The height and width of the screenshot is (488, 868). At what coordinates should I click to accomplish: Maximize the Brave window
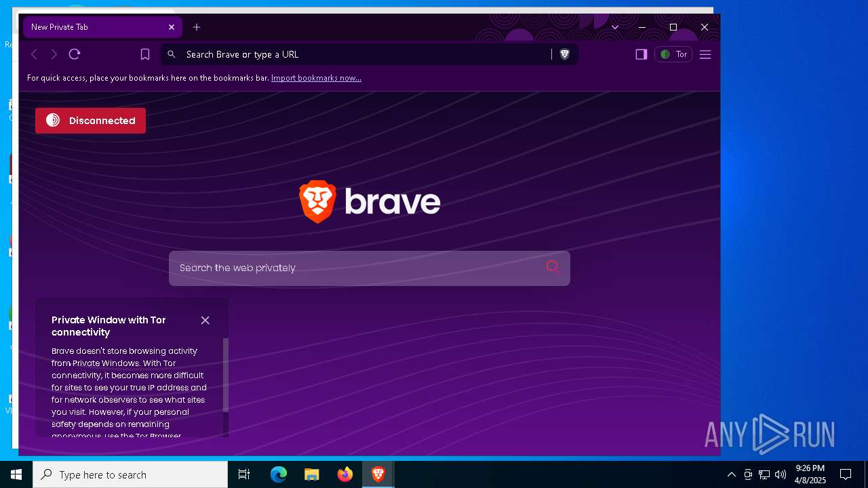pyautogui.click(x=673, y=27)
